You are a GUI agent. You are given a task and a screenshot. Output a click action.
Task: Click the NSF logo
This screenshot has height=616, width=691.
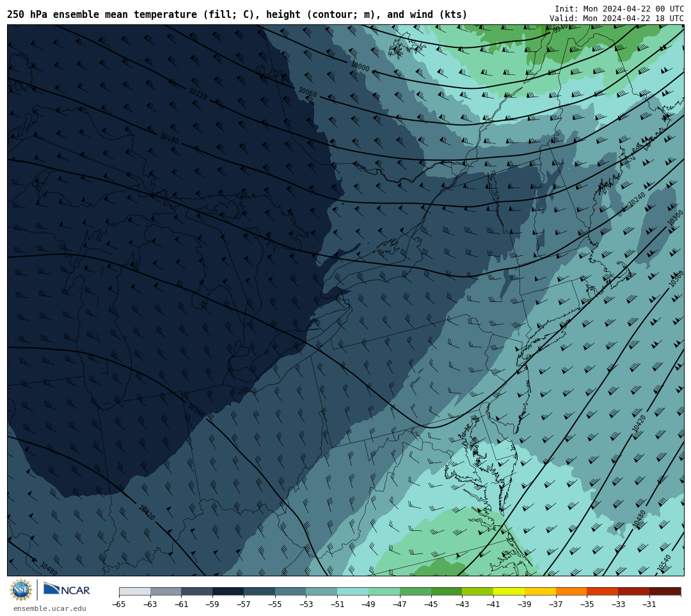[21, 590]
